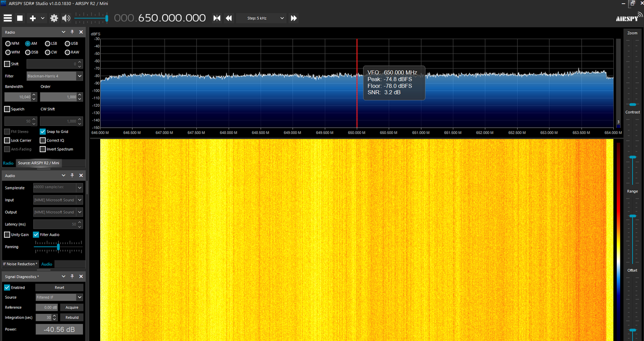644x341 pixels.
Task: Open the gear configuration icon
Action: pyautogui.click(x=54, y=18)
